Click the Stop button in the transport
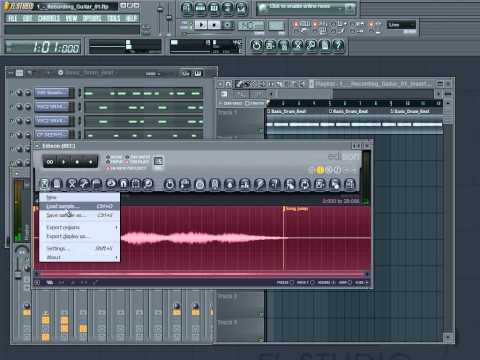480x360 pixels. coord(214,25)
